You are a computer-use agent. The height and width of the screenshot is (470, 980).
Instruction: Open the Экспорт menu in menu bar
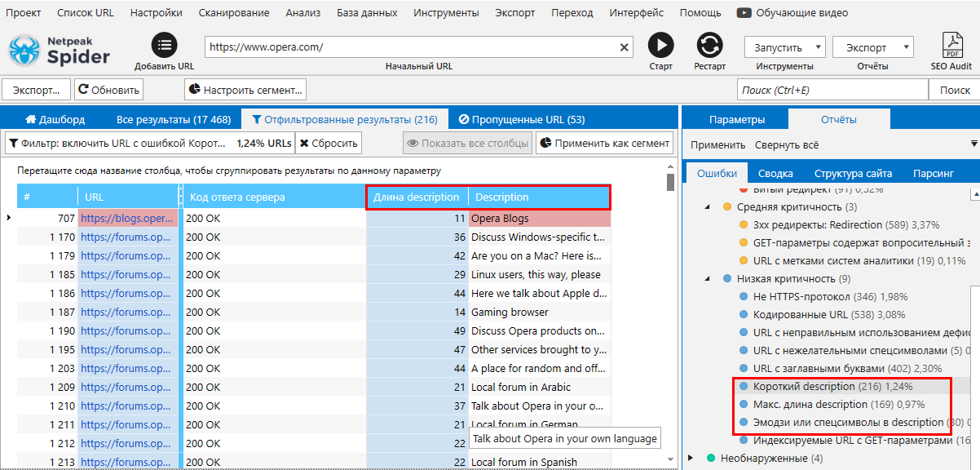(515, 13)
